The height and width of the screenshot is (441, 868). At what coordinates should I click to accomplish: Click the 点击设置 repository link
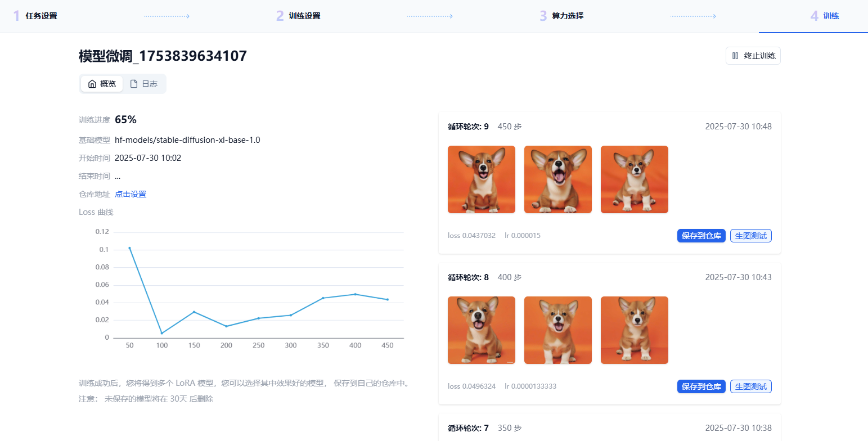131,194
